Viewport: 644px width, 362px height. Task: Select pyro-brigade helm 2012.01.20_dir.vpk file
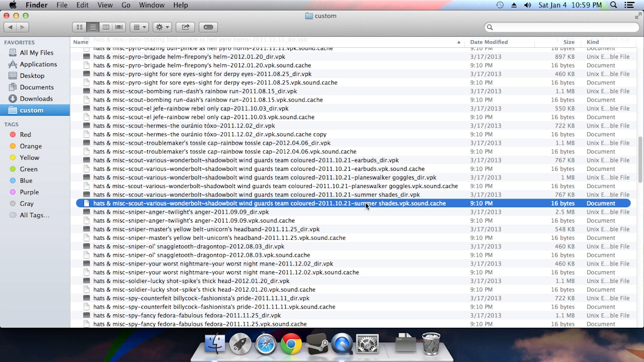[353, 57]
